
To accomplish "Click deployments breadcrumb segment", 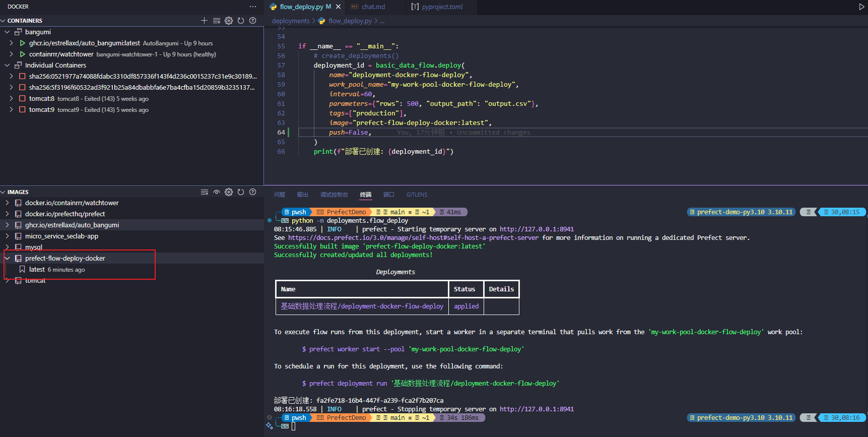I will coord(291,21).
